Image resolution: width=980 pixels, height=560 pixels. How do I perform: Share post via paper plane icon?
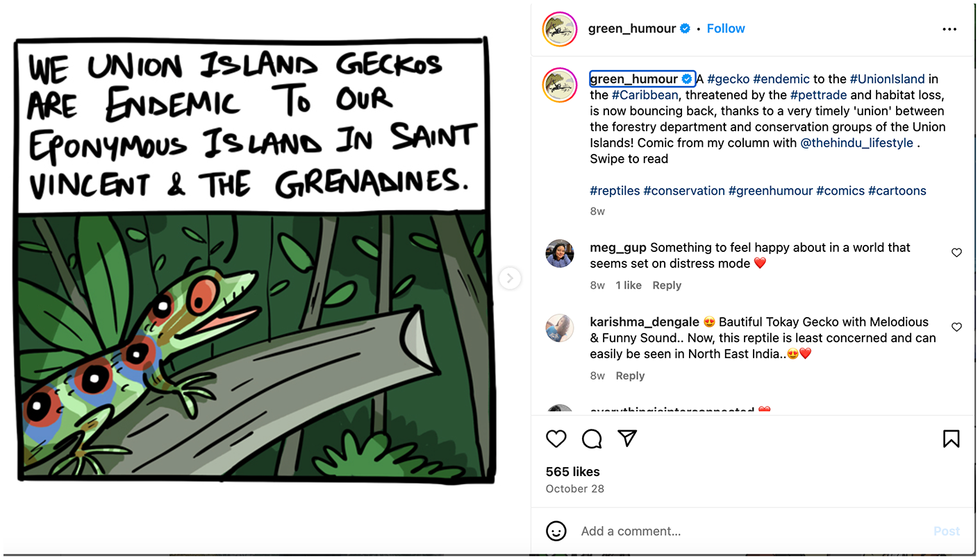coord(627,439)
